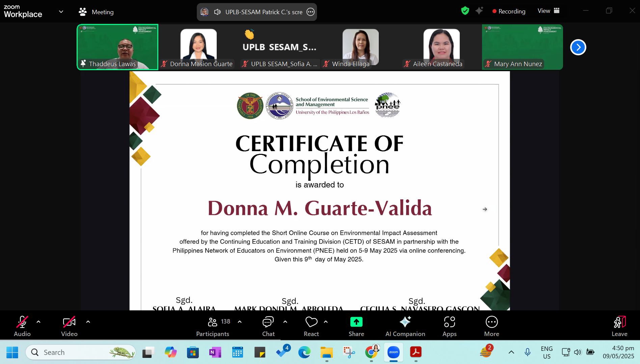
Task: Show next participants with blue arrow
Action: click(x=578, y=47)
